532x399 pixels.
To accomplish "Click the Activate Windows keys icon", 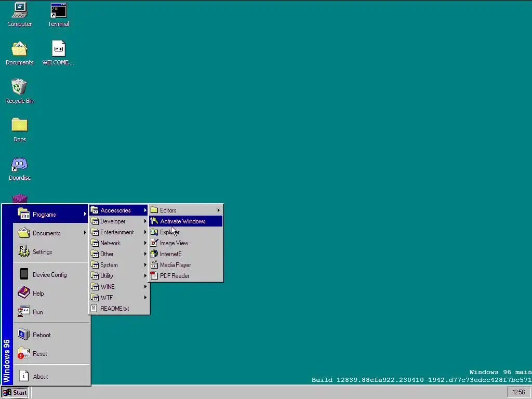I will click(x=154, y=221).
